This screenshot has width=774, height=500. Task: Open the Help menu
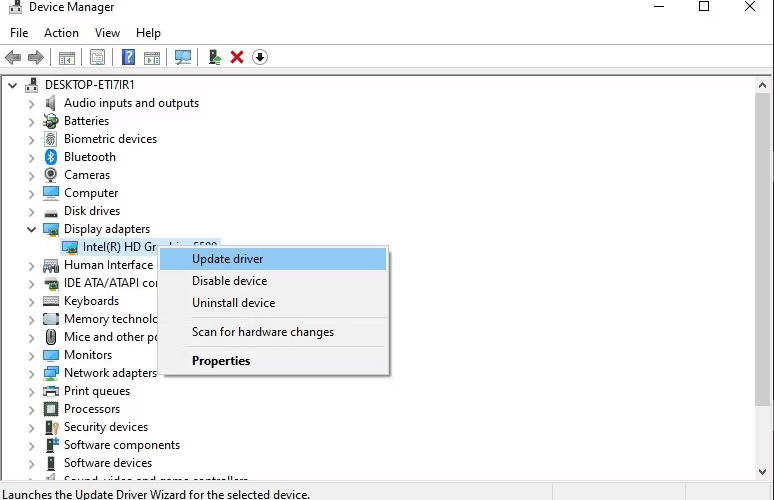pos(148,33)
